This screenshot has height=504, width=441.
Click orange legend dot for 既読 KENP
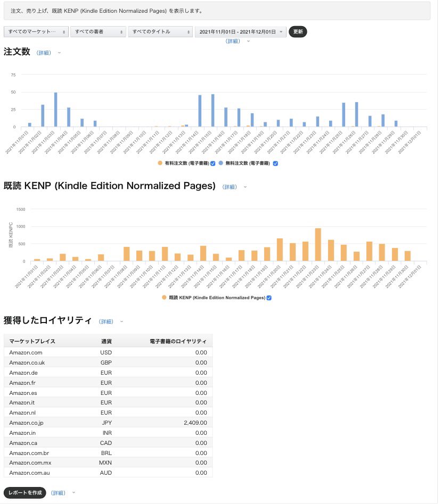(164, 298)
